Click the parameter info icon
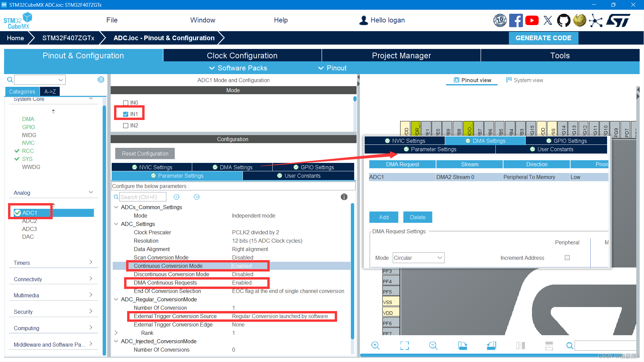Image resolution: width=644 pixels, height=362 pixels. pos(344,197)
